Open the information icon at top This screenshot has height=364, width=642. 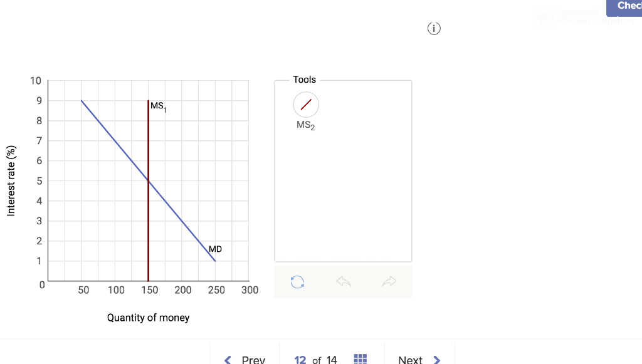434,28
